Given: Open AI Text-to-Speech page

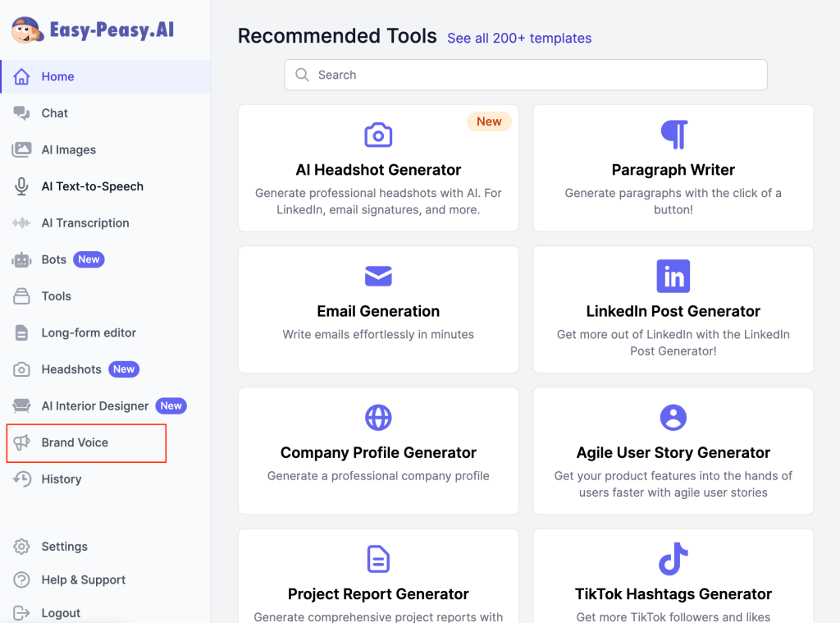Looking at the screenshot, I should tap(92, 186).
